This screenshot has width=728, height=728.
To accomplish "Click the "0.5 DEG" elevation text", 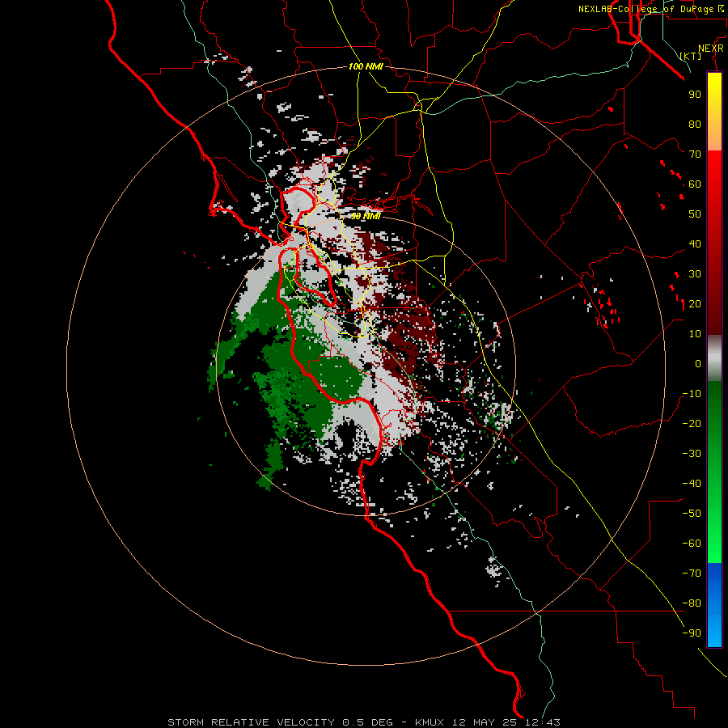I will point(368,722).
